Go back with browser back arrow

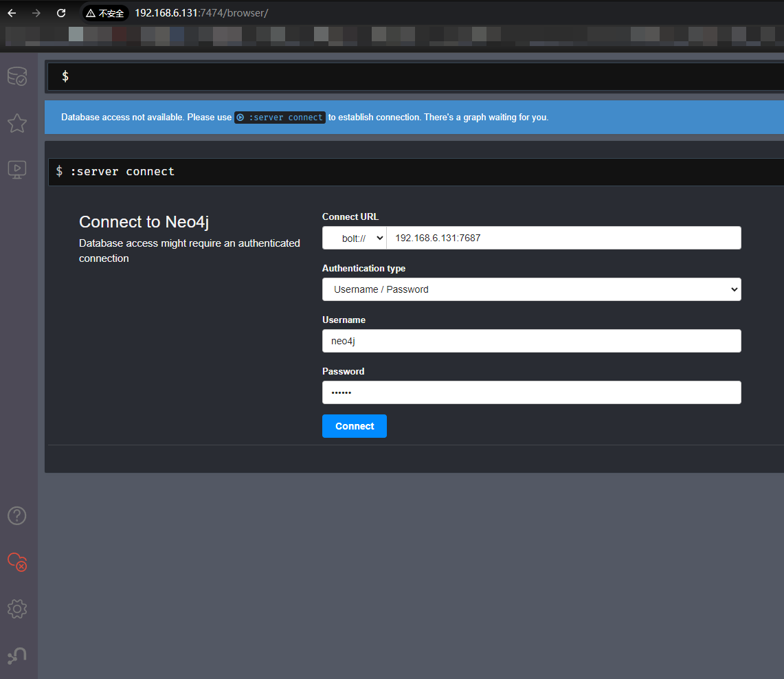point(12,13)
